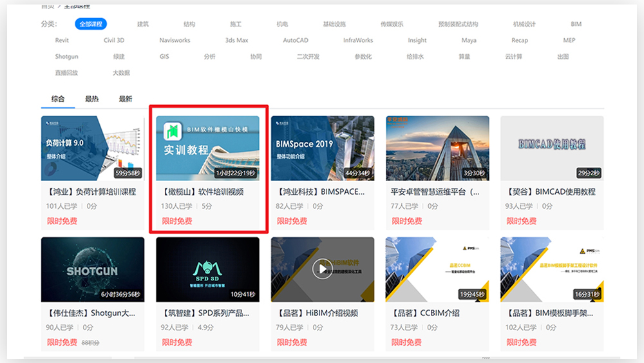The width and height of the screenshot is (644, 363).
Task: Filter courses by 施工 category
Action: click(x=236, y=25)
